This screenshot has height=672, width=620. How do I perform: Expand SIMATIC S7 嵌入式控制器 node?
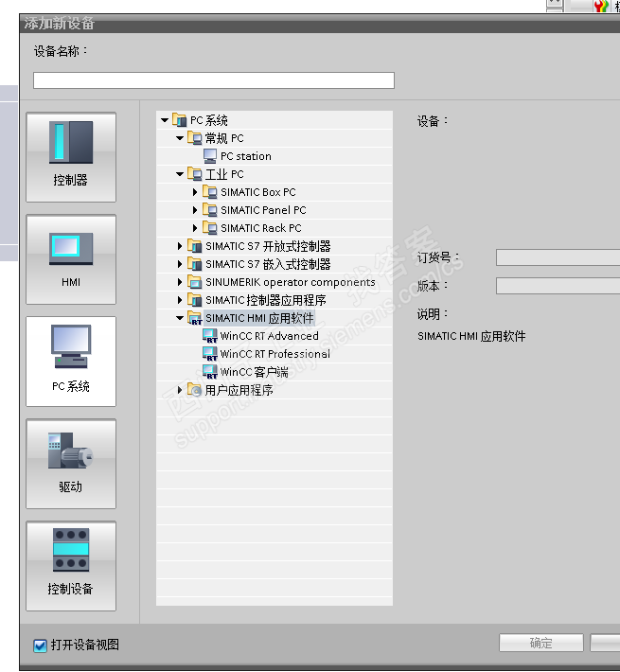[x=180, y=264]
